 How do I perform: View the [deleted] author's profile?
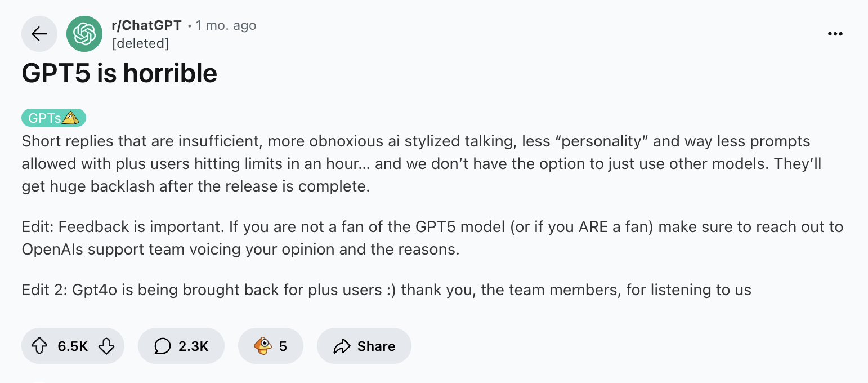141,43
